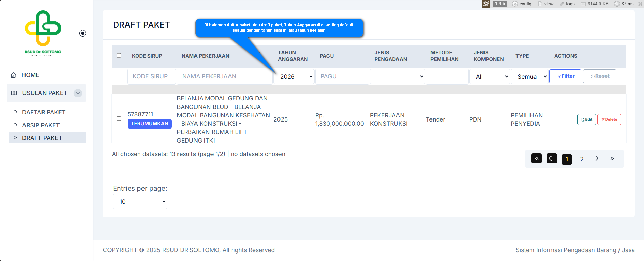Jump to last page double-chevron icon
The height and width of the screenshot is (261, 644).
(x=612, y=159)
